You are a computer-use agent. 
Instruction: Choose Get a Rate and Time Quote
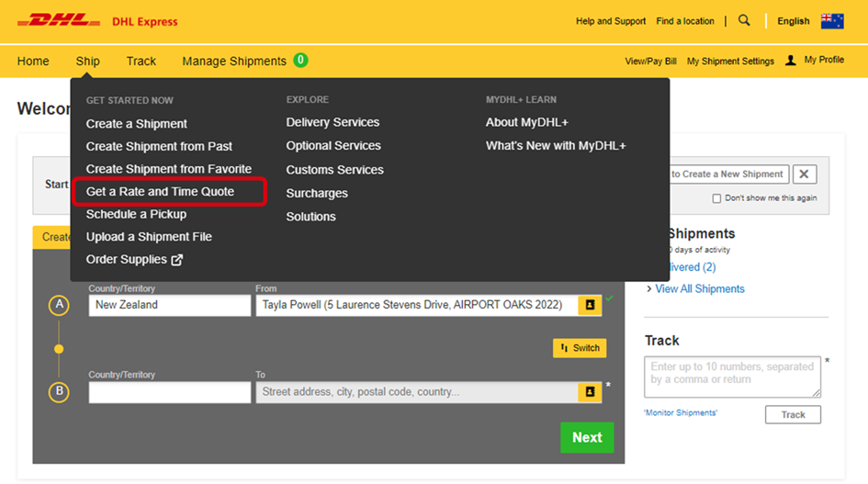[160, 192]
